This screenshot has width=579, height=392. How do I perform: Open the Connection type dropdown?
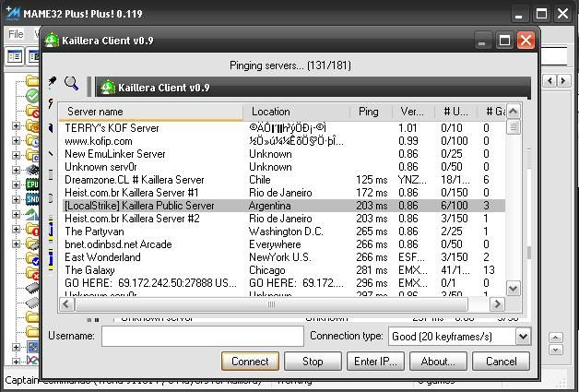[x=524, y=337]
